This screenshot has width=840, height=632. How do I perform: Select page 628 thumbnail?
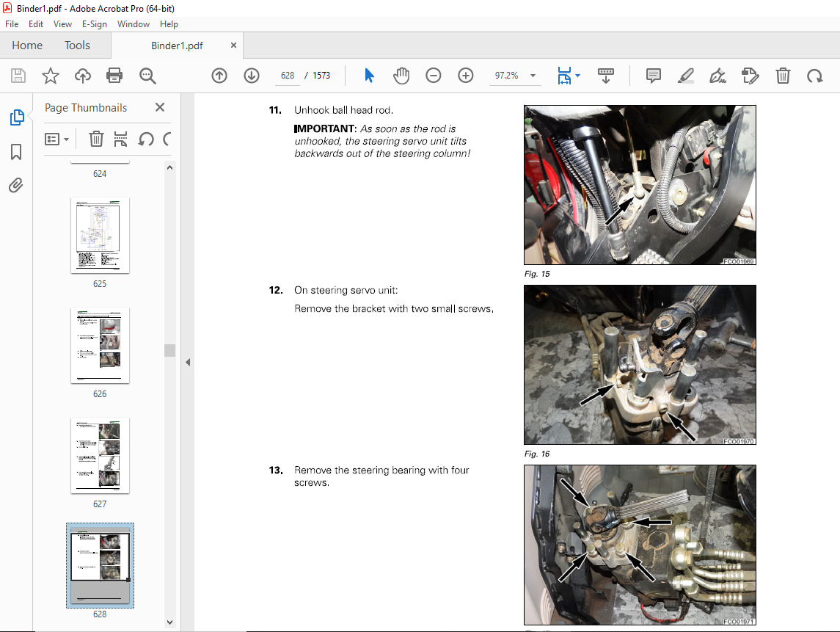click(100, 565)
